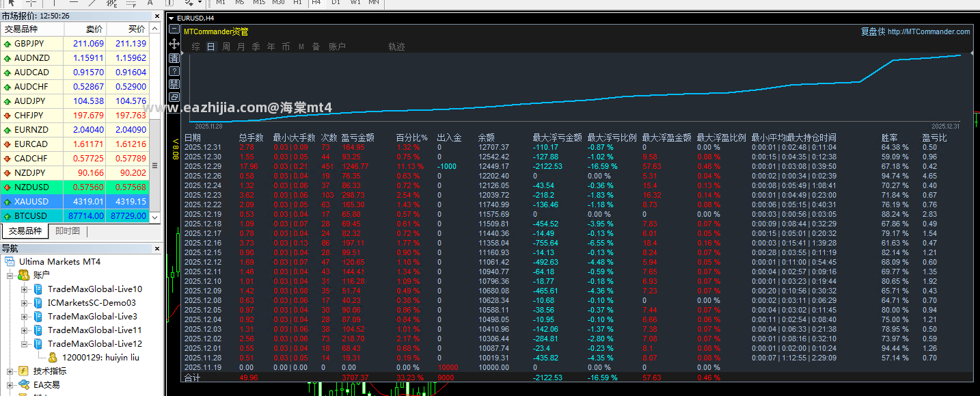This screenshot has height=396, width=980.
Task: Select the D1 timeframe button
Action: coord(336,3)
